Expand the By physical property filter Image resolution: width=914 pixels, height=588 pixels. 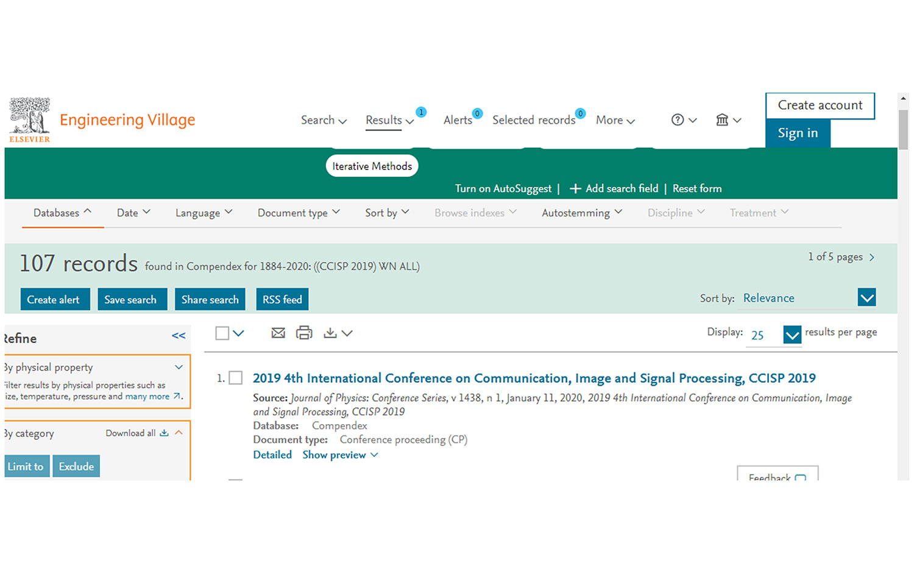pyautogui.click(x=179, y=367)
